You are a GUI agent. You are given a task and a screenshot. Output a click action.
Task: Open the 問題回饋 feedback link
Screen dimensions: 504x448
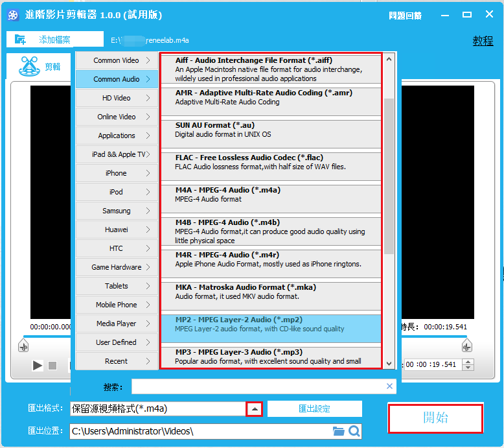click(x=405, y=16)
